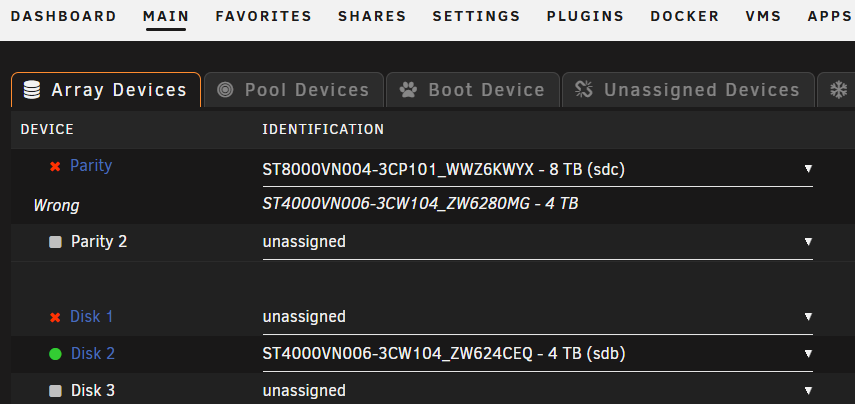This screenshot has height=404, width=855.
Task: Open the Parity 2 unassigned dropdown
Action: pyautogui.click(x=538, y=242)
